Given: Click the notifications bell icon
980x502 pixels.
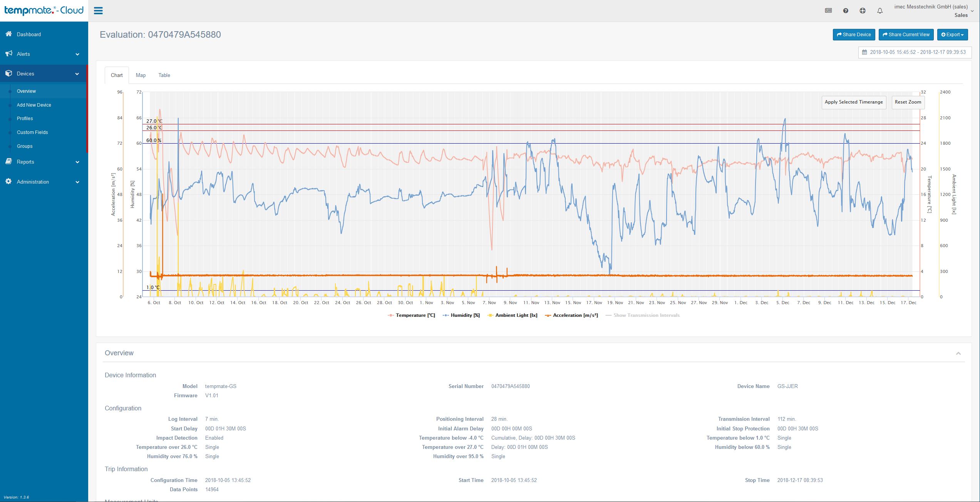Looking at the screenshot, I should (x=880, y=11).
